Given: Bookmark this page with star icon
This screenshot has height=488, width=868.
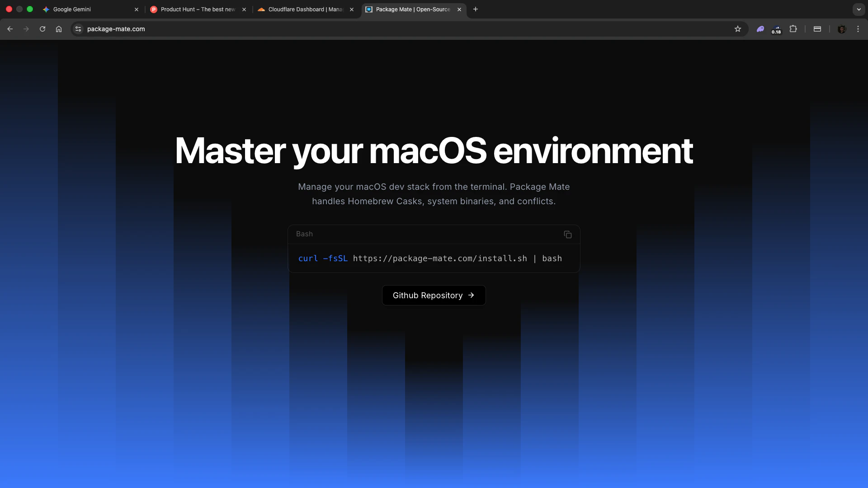Looking at the screenshot, I should click(x=738, y=29).
